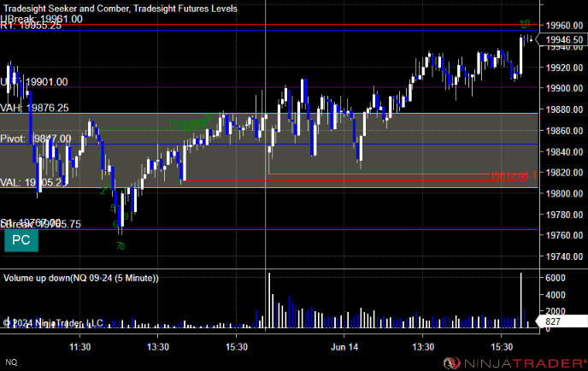Click the Jun 14 date axis label
The width and height of the screenshot is (588, 371).
[344, 347]
